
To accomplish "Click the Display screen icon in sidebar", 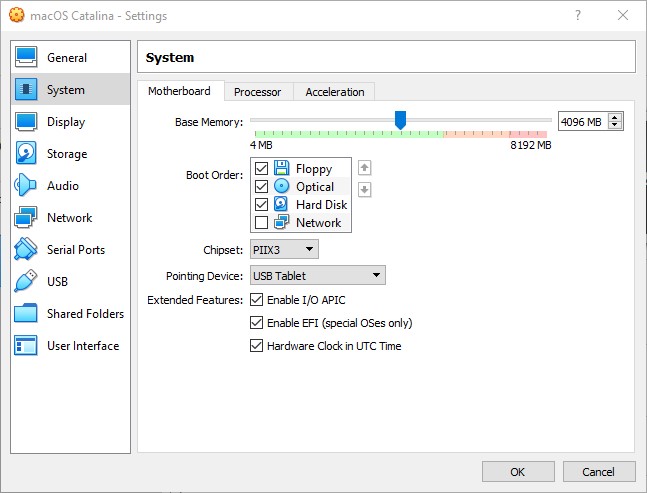I will tap(26, 121).
